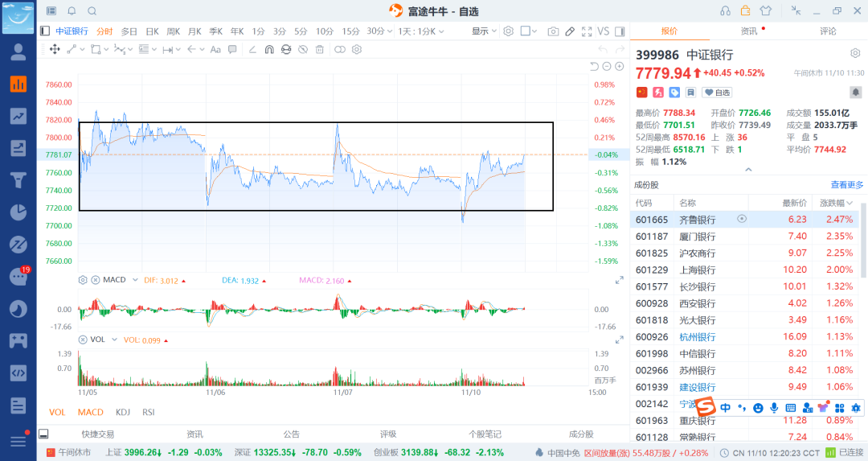868x461 pixels.
Task: Open the pie chart icon in sidebar
Action: pos(18,212)
